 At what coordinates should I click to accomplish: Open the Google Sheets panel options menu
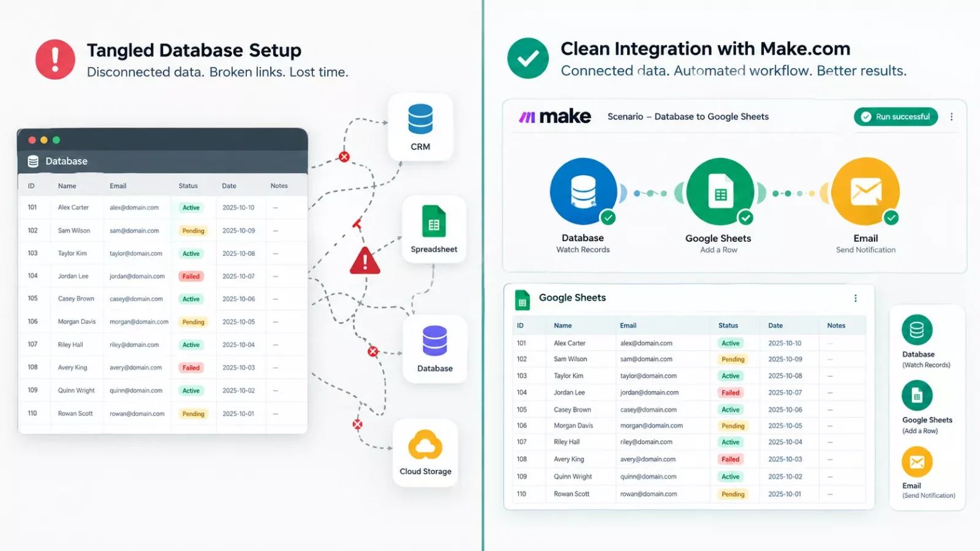pos(856,298)
